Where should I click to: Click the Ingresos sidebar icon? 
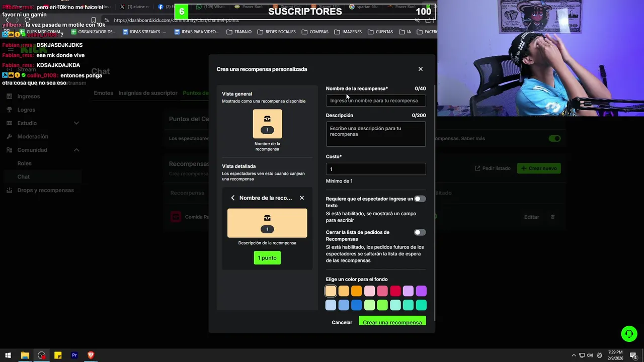tap(9, 97)
